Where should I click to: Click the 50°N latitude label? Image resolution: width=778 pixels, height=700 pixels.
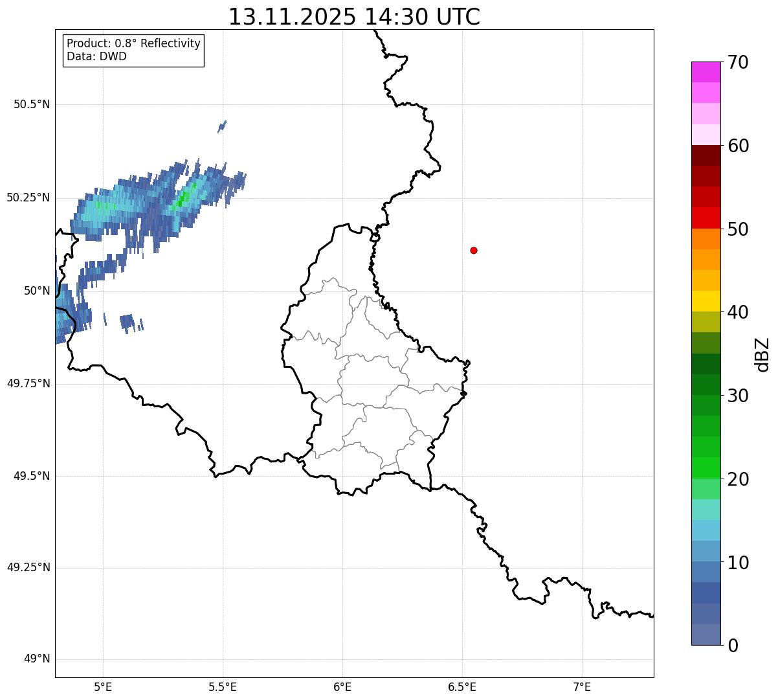(36, 291)
